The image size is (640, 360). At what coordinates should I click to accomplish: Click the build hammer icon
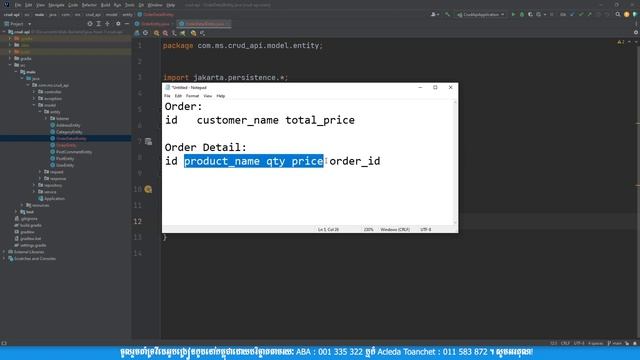(447, 14)
